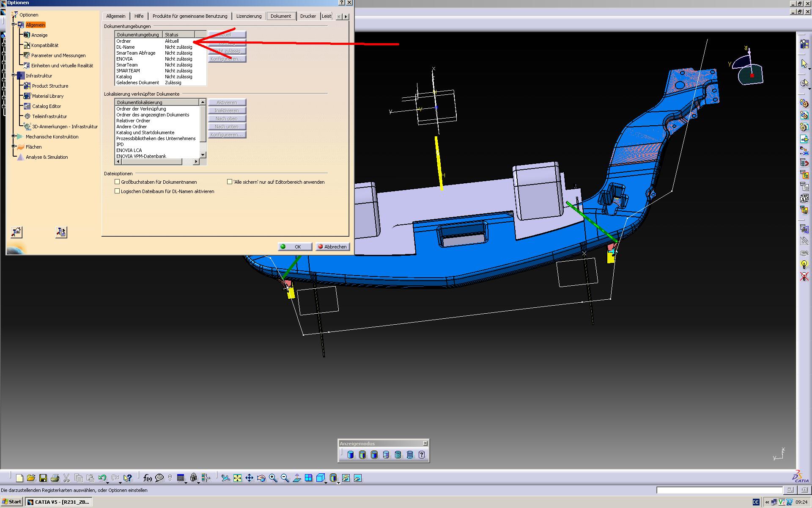
Task: Open dropdown arrow beside the view cube icon
Action: coord(326,483)
